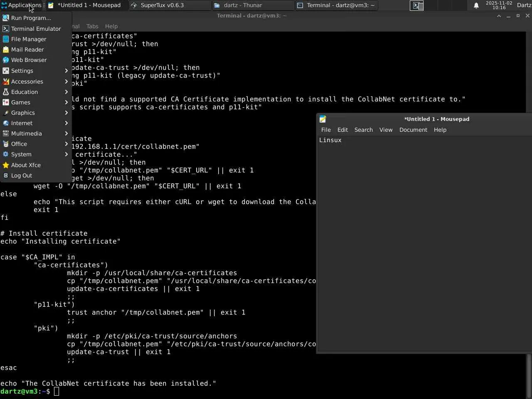
Task: Expand the Games submenu arrow
Action: [66, 102]
